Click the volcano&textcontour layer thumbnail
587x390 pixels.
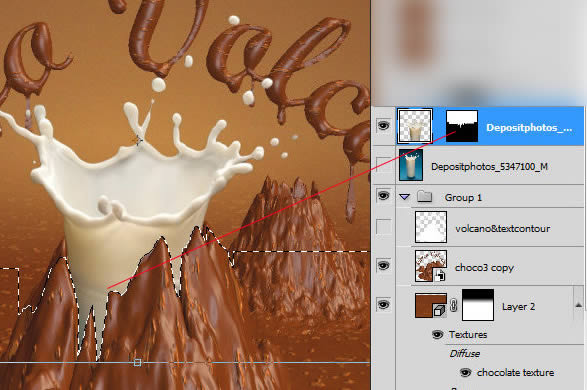coord(431,227)
